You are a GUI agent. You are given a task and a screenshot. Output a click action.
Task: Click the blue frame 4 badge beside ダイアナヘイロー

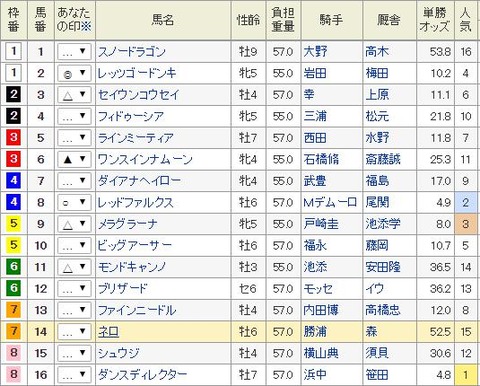[13, 180]
